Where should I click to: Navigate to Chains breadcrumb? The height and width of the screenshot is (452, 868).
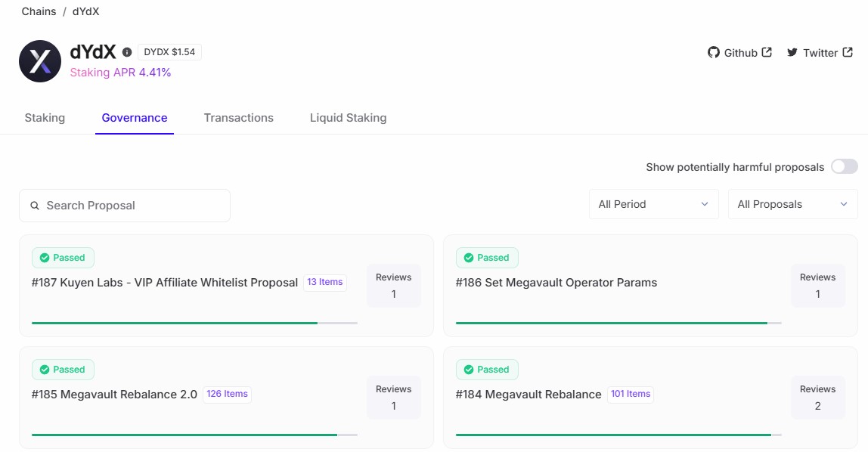[x=39, y=11]
